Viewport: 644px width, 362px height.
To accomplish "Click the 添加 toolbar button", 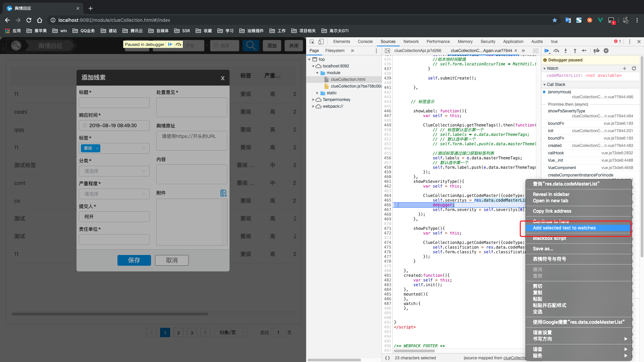I will [x=272, y=46].
